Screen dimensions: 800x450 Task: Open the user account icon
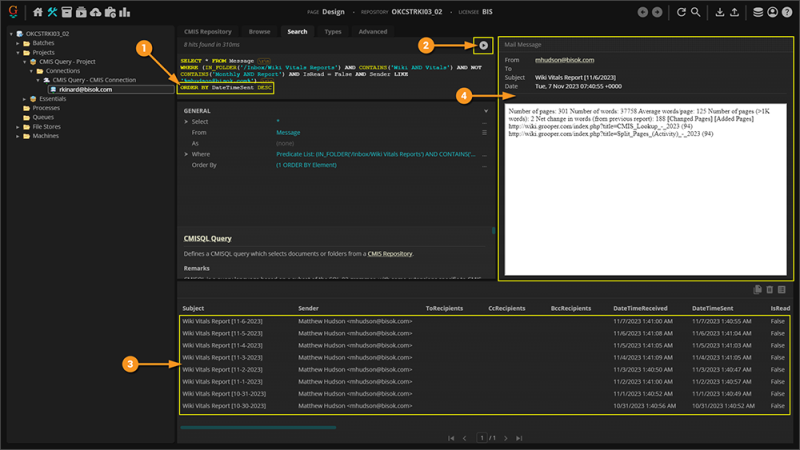(773, 13)
